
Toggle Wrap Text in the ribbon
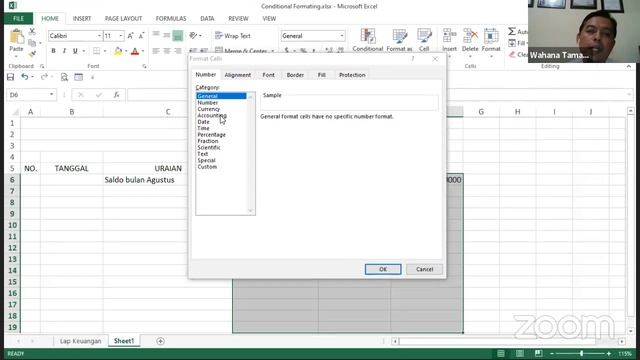pos(233,36)
